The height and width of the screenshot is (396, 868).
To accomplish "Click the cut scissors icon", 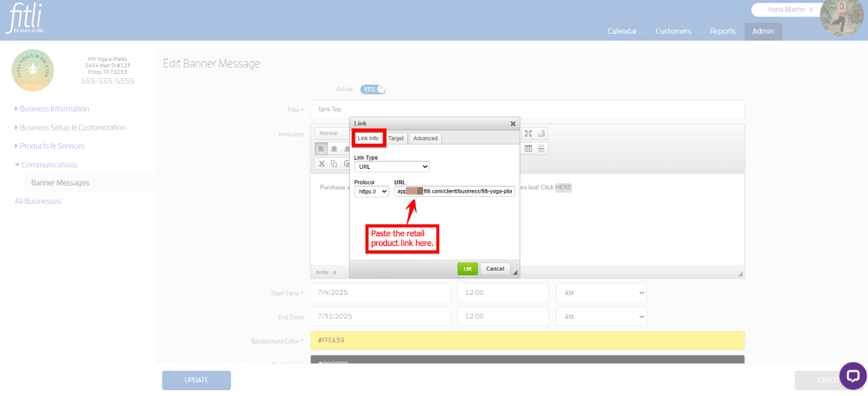I will [321, 164].
